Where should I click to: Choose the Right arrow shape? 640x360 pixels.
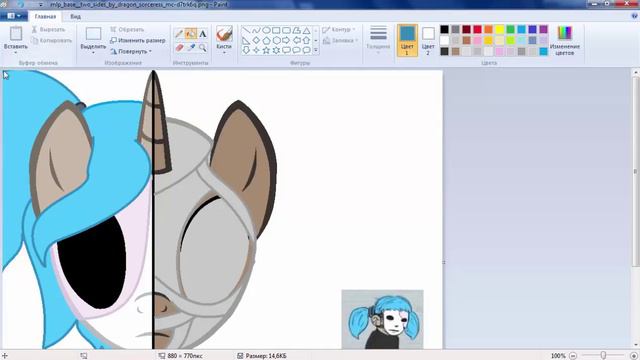[286, 40]
